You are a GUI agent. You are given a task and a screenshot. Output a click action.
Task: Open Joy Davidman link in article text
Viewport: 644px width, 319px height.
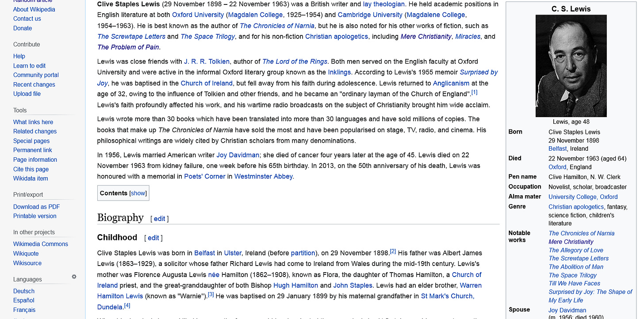coord(238,155)
